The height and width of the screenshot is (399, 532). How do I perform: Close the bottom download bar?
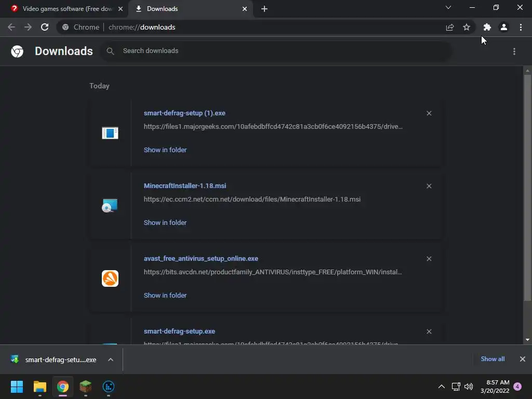523,359
